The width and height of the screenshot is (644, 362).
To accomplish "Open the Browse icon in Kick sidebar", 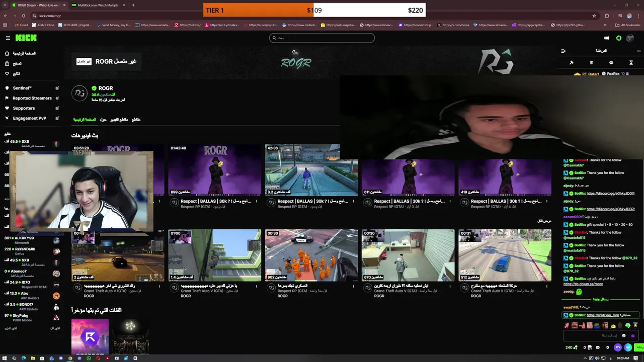I will 7,63.
